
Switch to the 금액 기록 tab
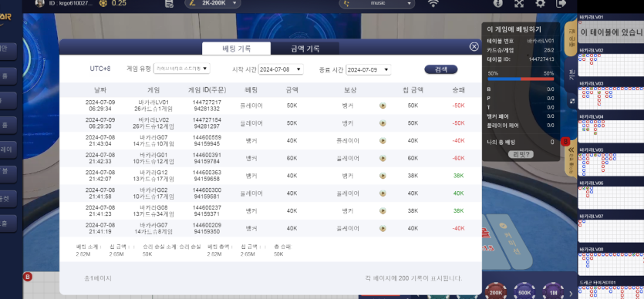click(x=305, y=49)
